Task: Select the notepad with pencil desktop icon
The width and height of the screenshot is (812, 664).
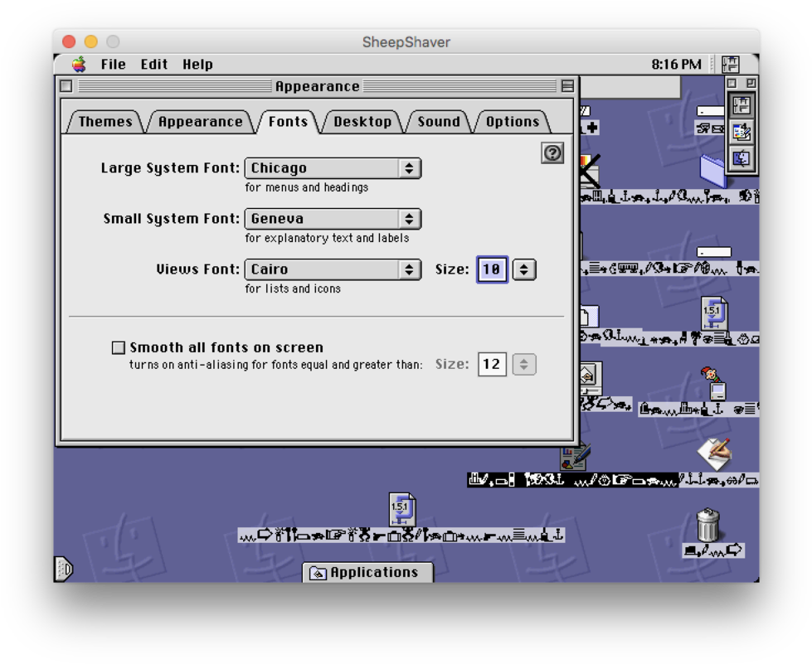Action: click(714, 453)
